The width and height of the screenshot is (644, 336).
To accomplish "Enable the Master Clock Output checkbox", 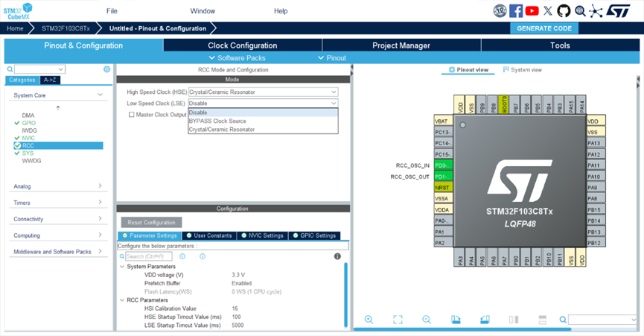I will [132, 115].
